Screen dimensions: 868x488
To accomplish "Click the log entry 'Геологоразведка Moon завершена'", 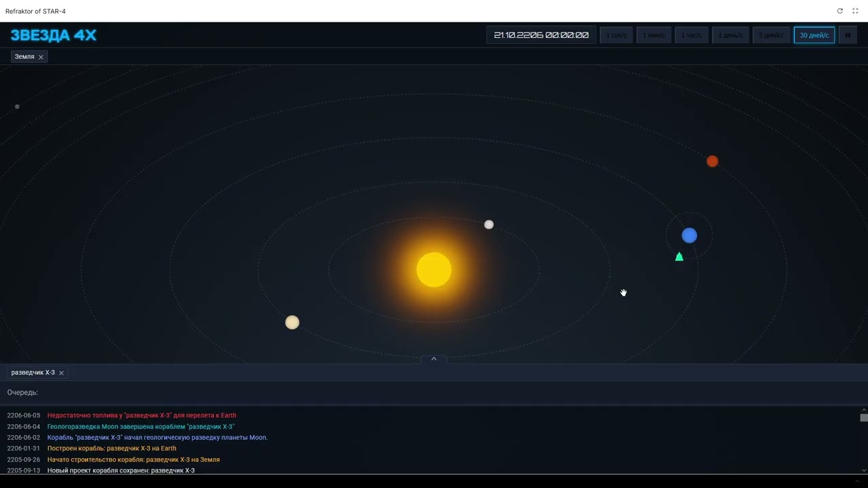I will 141,426.
